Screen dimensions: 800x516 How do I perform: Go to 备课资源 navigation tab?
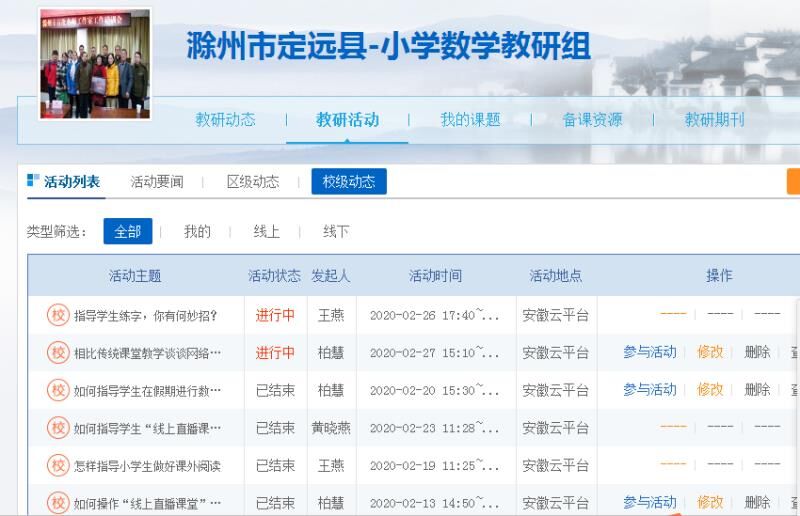click(x=592, y=120)
